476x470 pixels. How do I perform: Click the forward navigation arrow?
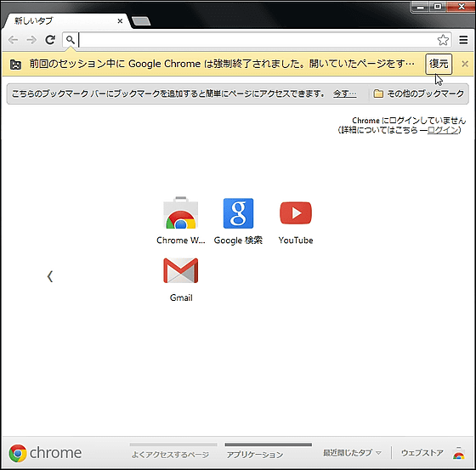click(x=31, y=40)
